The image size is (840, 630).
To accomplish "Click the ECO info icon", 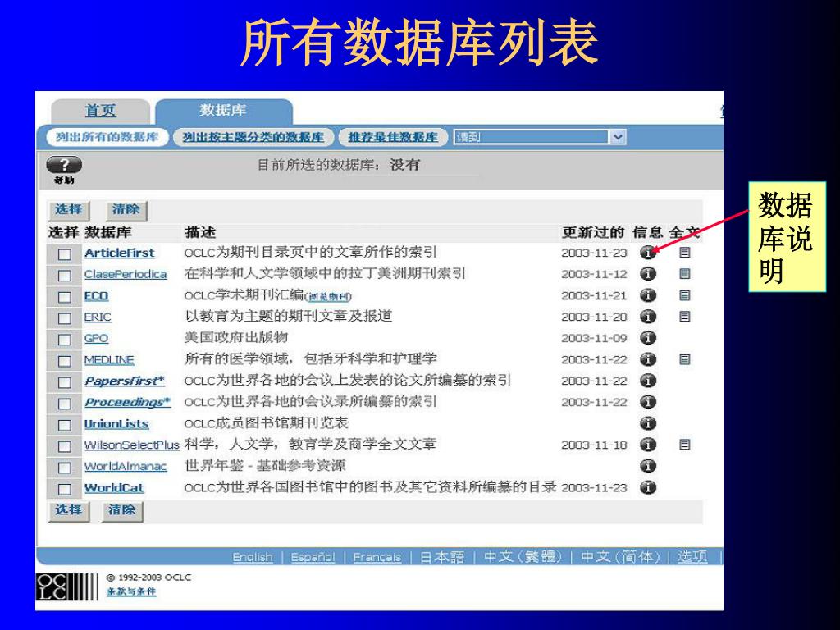I will (648, 295).
